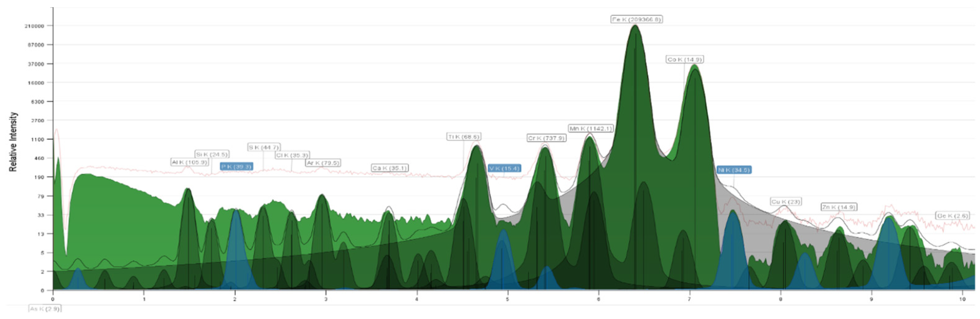
Task: Toggle the highlighted P K label
Action: (x=236, y=166)
